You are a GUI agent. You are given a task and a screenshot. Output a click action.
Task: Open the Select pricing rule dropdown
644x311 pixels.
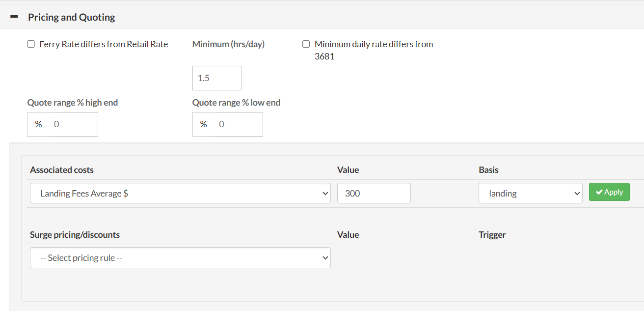click(180, 258)
